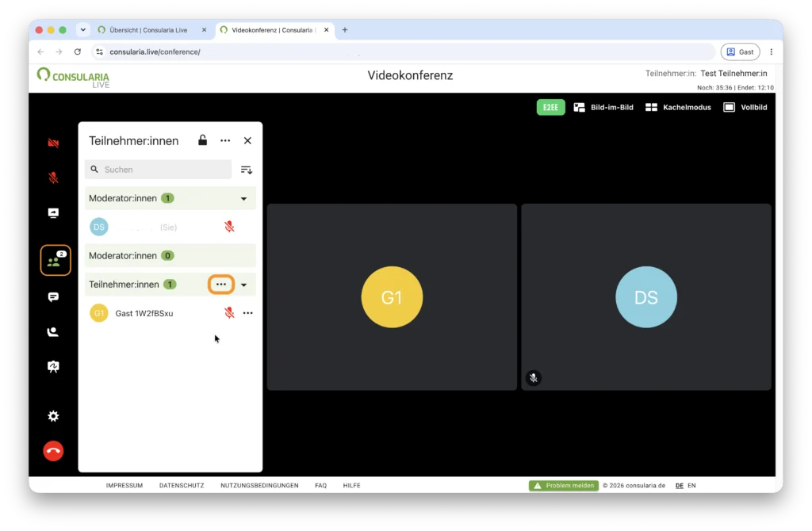Enable Bild-im-Bild mode
The image size is (812, 531).
pyautogui.click(x=603, y=107)
